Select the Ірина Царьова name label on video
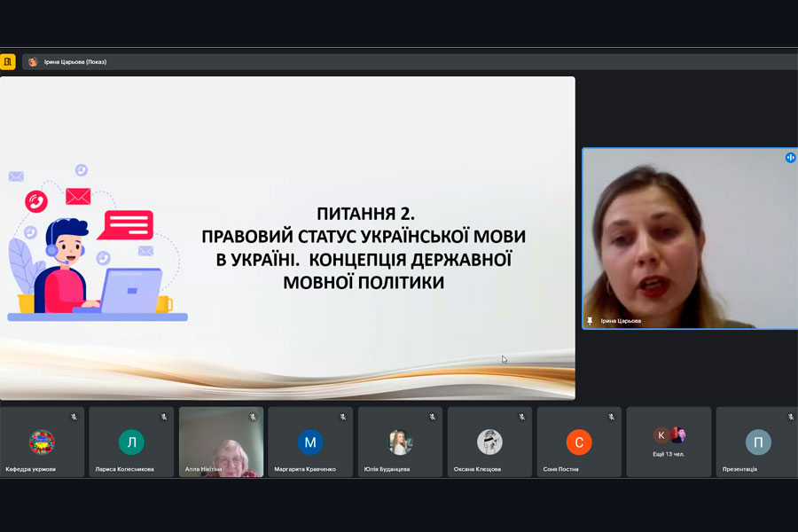 [621, 321]
